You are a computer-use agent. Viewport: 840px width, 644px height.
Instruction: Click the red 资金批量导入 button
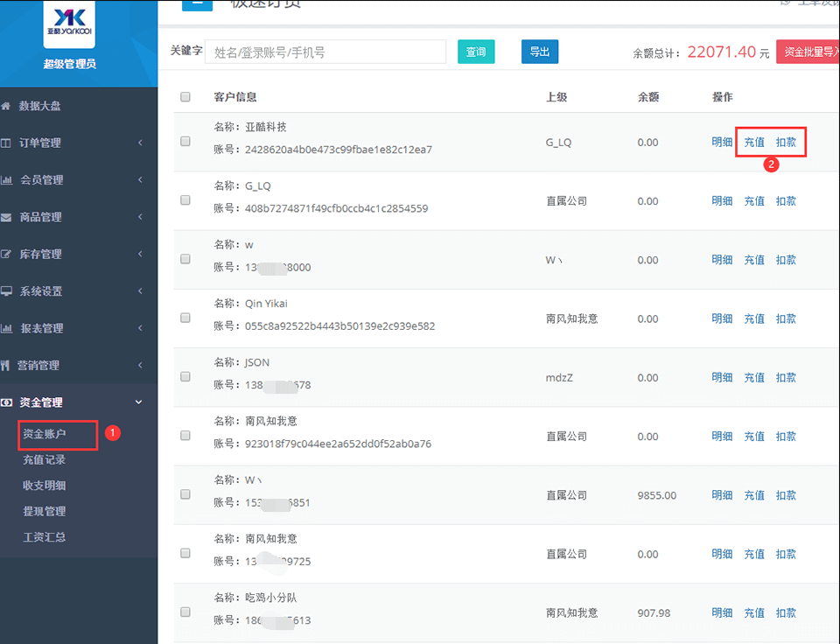[808, 52]
